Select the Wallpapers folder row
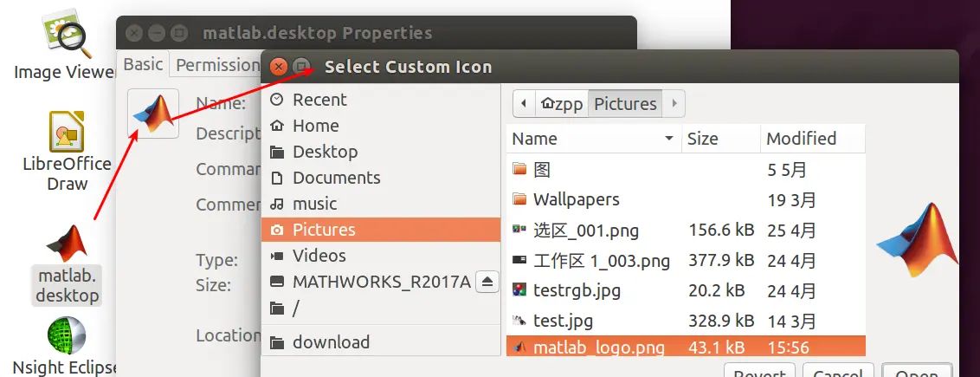 [x=686, y=200]
